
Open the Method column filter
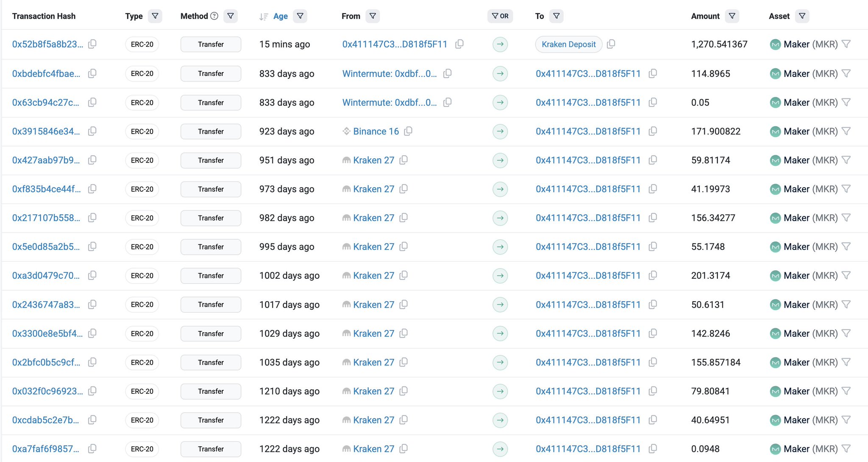tap(231, 16)
